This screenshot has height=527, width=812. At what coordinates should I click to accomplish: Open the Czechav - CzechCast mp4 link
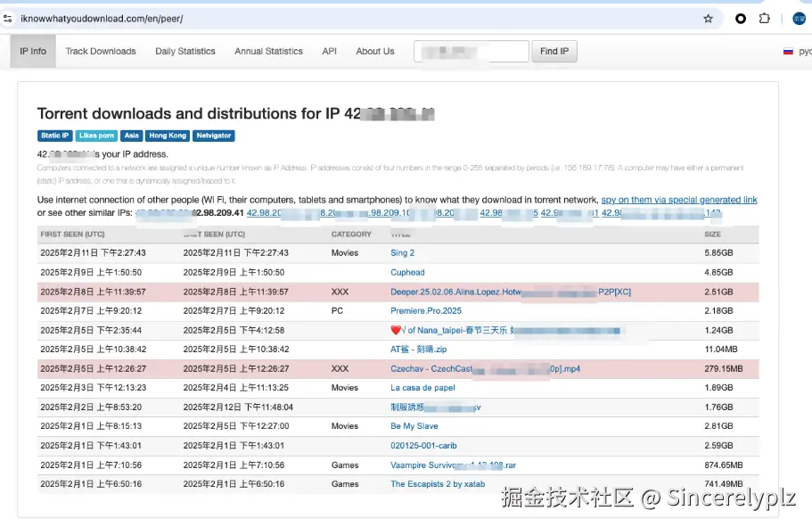(485, 369)
